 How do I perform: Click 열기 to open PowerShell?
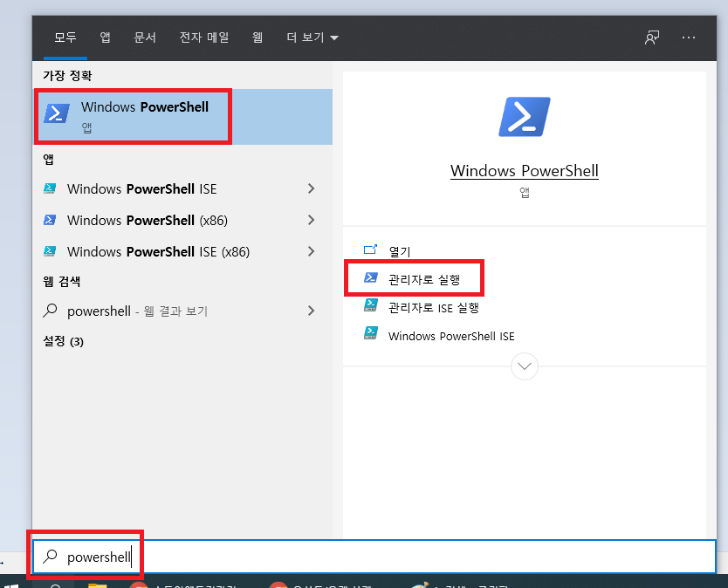point(399,251)
